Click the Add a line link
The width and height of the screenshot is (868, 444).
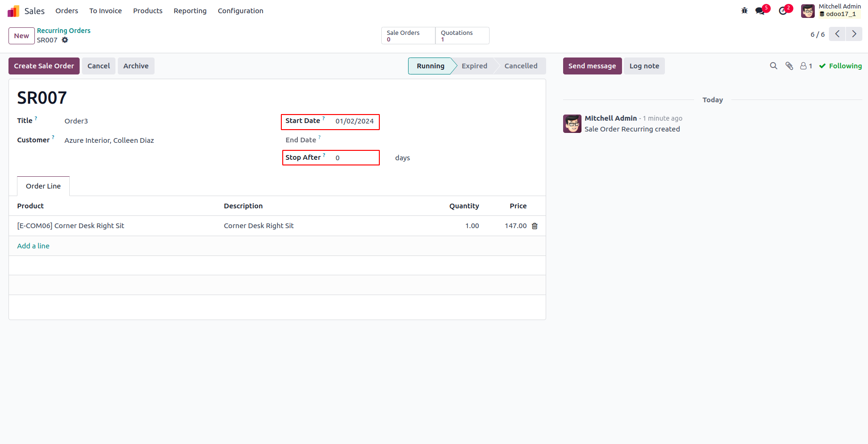point(33,246)
